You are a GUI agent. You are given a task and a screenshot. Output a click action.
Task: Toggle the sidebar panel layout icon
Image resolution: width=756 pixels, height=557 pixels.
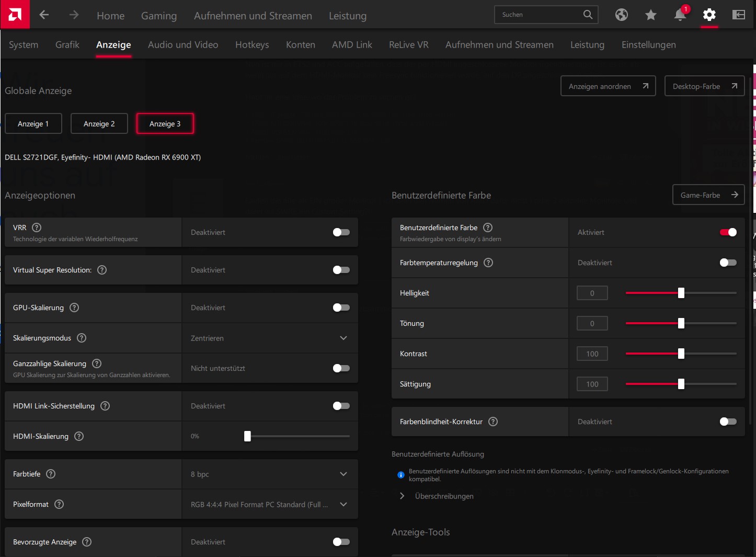739,15
